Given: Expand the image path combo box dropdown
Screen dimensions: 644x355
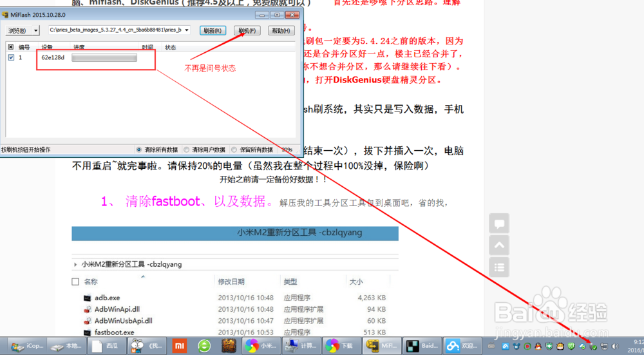Looking at the screenshot, I should coord(187,30).
